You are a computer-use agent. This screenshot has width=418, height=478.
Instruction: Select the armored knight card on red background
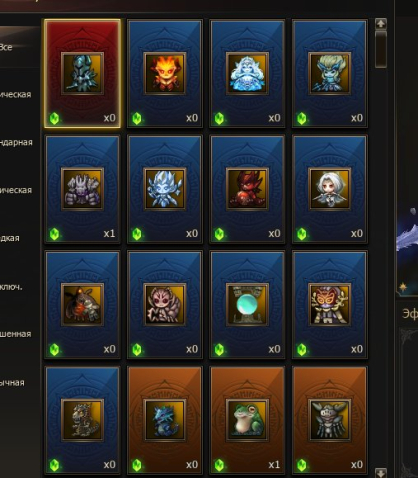82,73
